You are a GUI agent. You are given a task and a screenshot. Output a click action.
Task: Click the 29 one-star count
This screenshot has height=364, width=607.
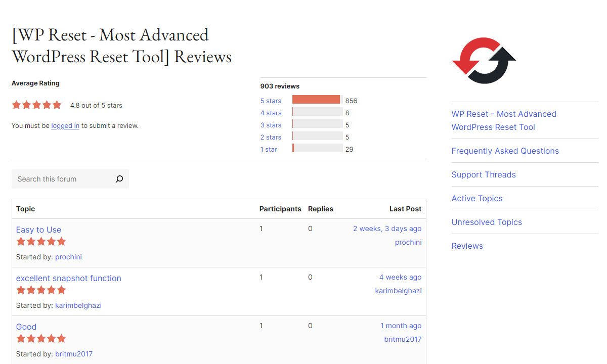pos(349,149)
